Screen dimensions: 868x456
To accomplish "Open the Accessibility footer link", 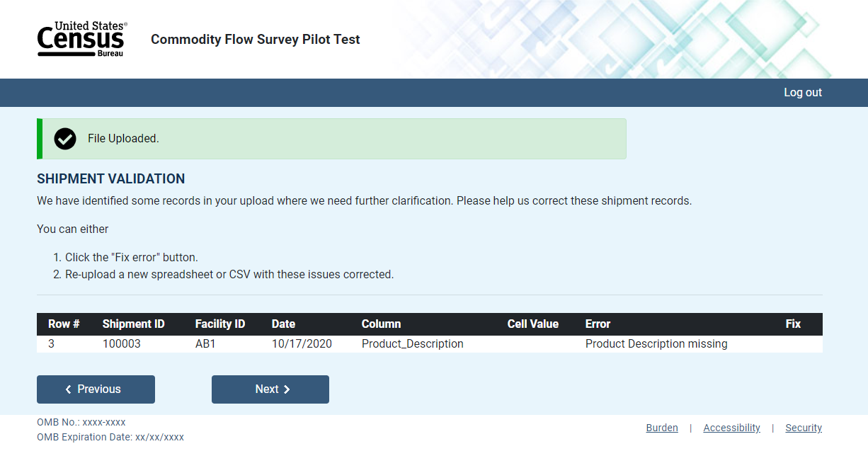I will 731,428.
